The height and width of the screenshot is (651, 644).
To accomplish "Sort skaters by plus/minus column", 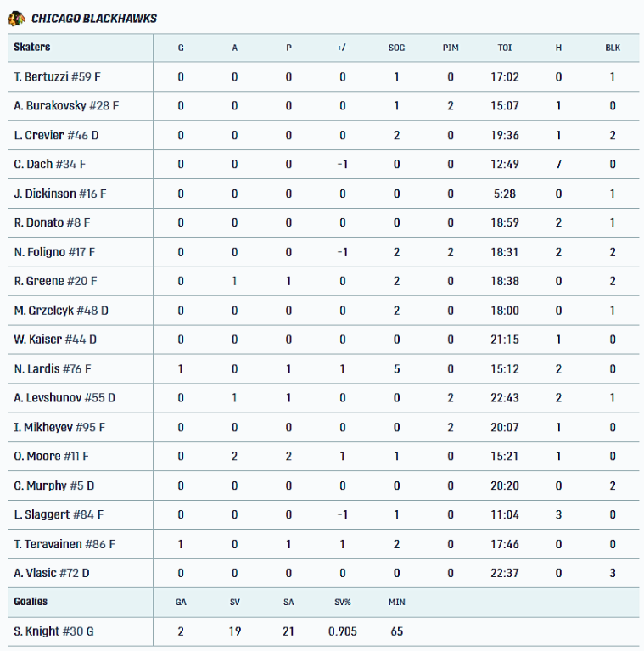I will coord(342,48).
